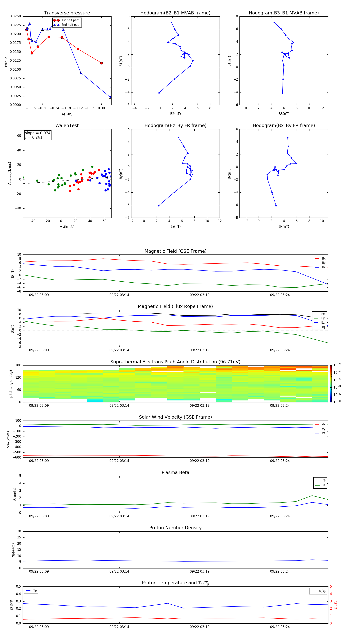This screenshot has height=644, width=351.
Task: Click the '10^-26' colorbar tick label
Action: click(337, 365)
